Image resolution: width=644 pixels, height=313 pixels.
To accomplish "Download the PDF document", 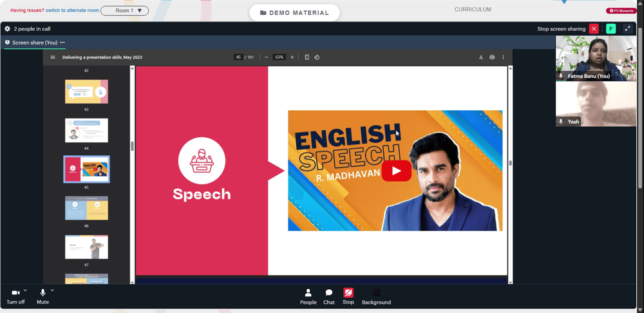I will pos(481,57).
